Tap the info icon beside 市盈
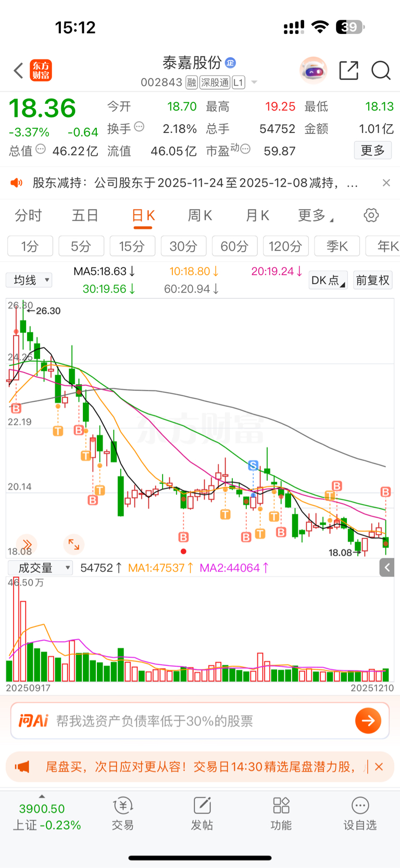This screenshot has width=400, height=868. click(246, 149)
